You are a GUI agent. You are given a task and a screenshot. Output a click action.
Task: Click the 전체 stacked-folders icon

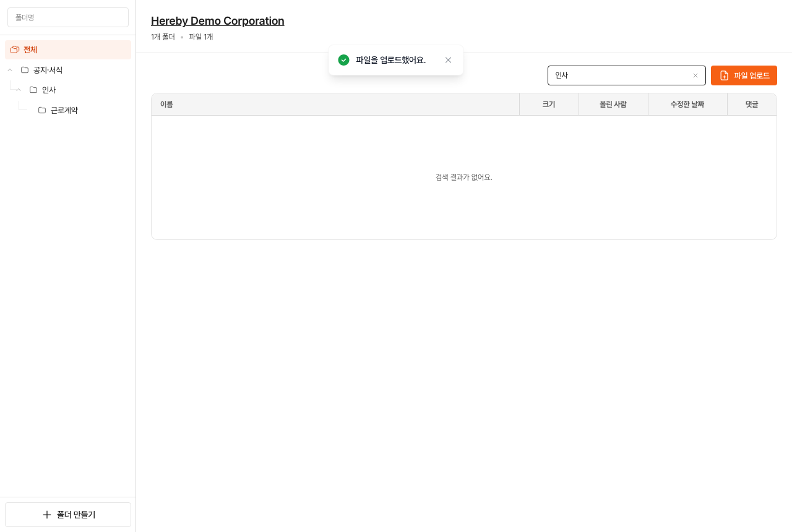[15, 49]
